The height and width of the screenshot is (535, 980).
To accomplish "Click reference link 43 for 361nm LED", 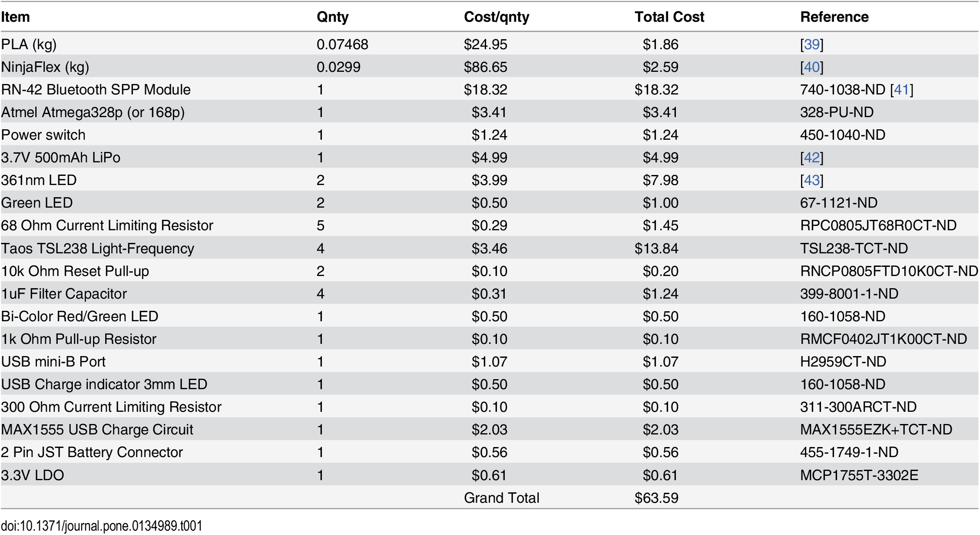I will pos(811,180).
